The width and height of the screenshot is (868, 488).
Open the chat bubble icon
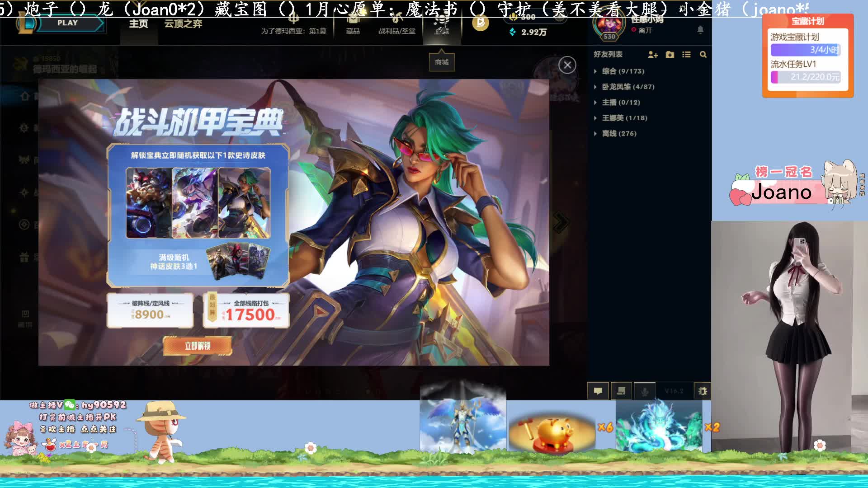pos(598,391)
